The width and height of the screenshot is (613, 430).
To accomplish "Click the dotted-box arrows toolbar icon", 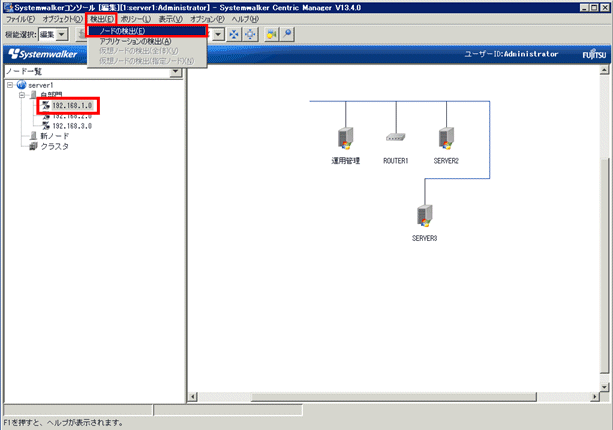I will pos(250,35).
